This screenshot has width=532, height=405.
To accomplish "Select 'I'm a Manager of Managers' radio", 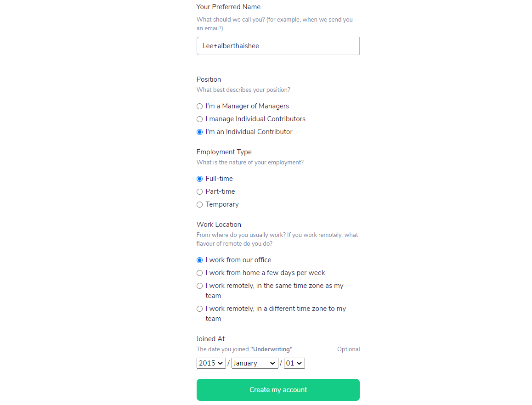I will point(199,106).
